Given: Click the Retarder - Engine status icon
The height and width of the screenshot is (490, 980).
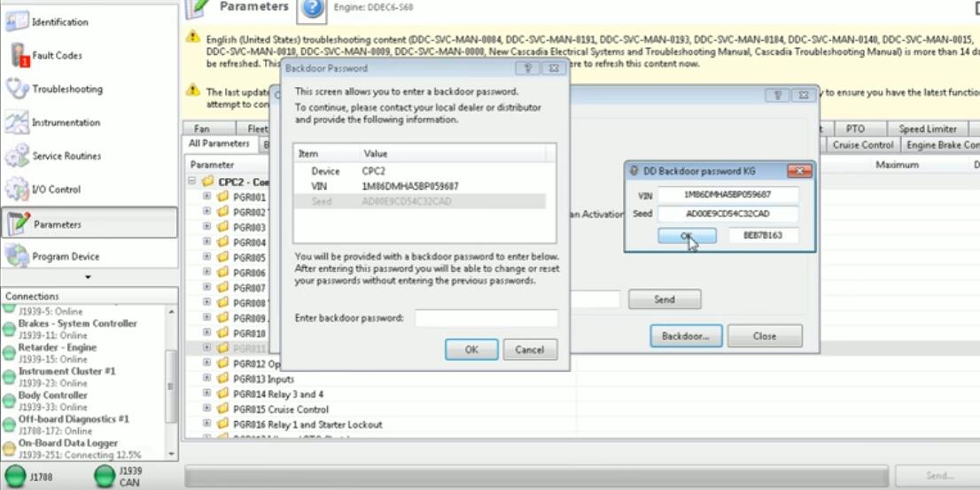Looking at the screenshot, I should 9,354.
